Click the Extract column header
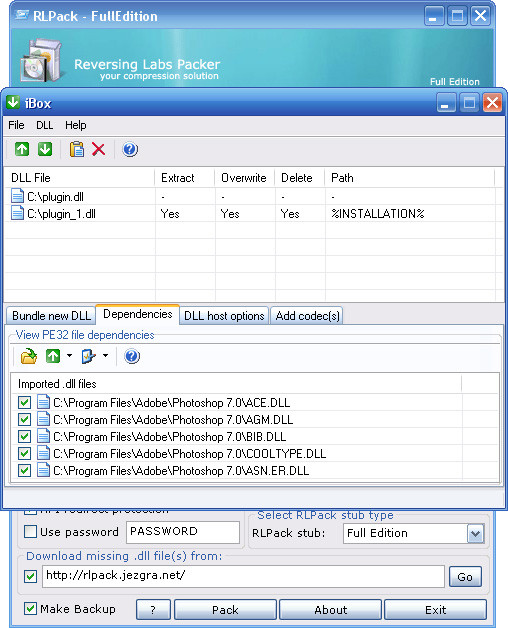Screen dimensions: 508x628 tap(185, 177)
